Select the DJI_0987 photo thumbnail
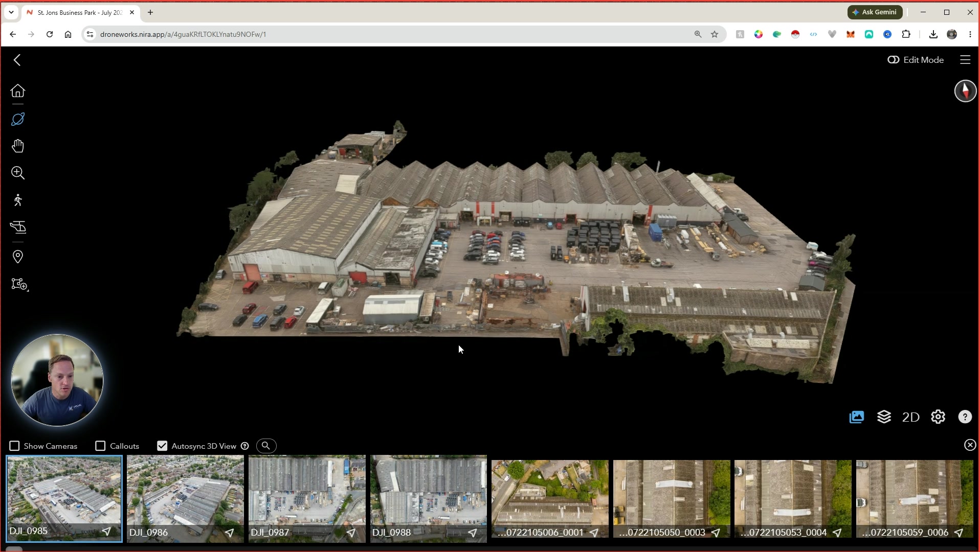This screenshot has width=980, height=552. coord(307,498)
